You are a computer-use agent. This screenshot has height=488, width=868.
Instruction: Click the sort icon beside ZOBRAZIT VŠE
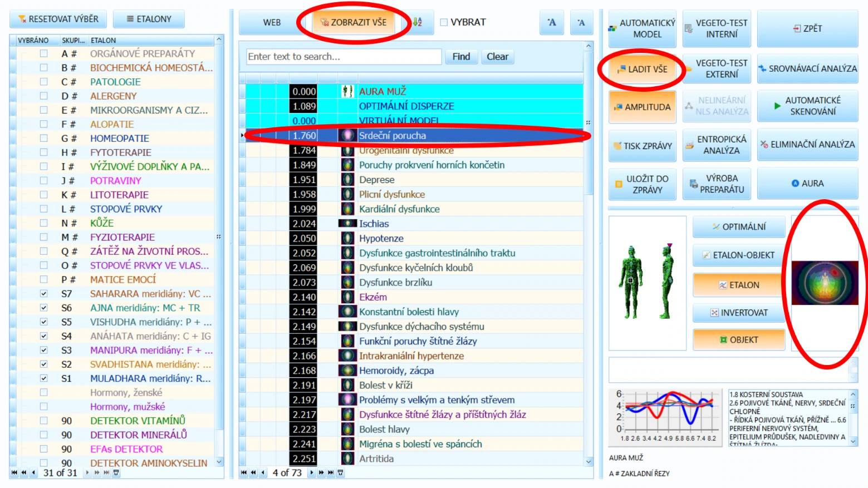[417, 22]
